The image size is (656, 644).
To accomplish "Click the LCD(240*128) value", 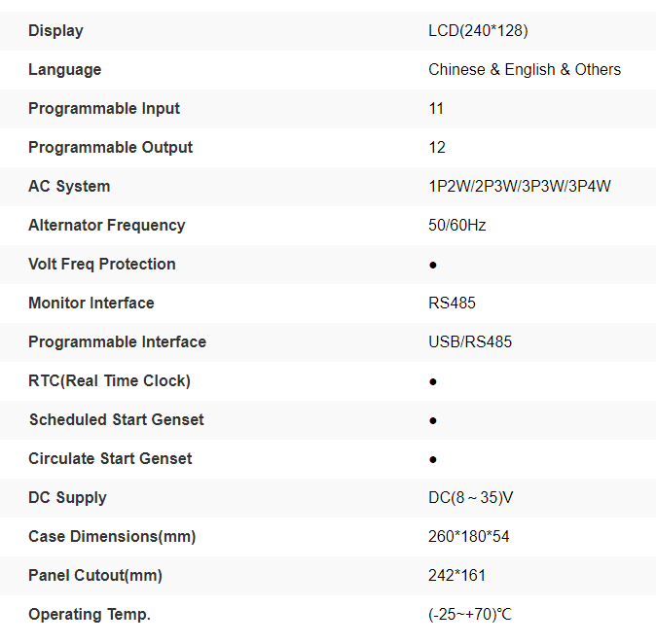I will [x=478, y=31].
